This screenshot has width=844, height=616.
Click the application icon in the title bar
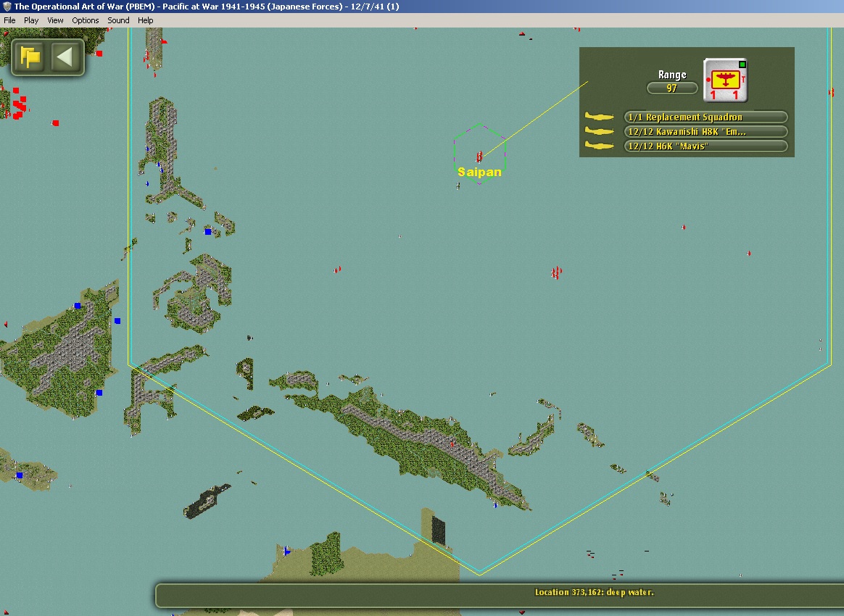click(x=7, y=7)
